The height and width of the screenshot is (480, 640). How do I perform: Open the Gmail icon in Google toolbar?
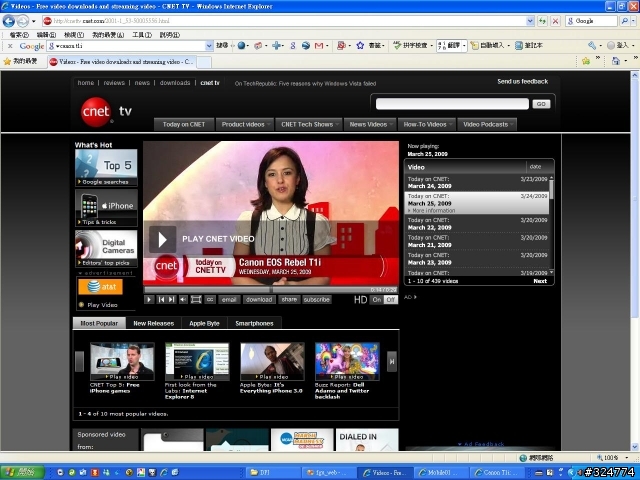(319, 46)
